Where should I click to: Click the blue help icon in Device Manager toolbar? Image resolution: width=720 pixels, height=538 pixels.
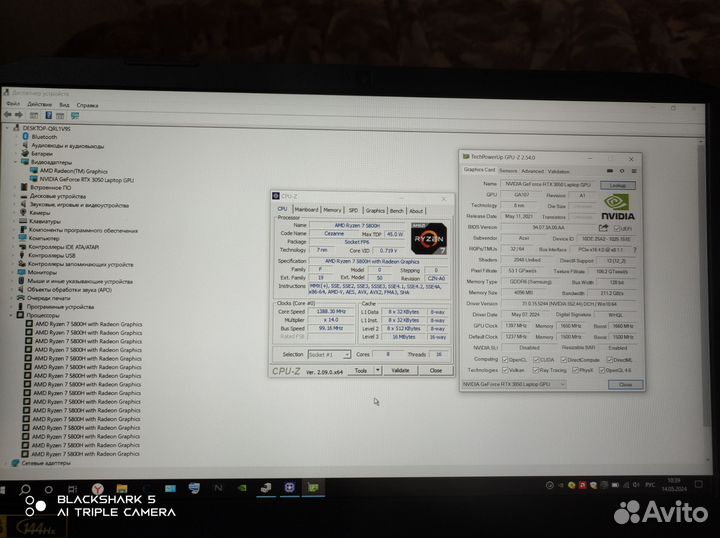click(x=48, y=115)
